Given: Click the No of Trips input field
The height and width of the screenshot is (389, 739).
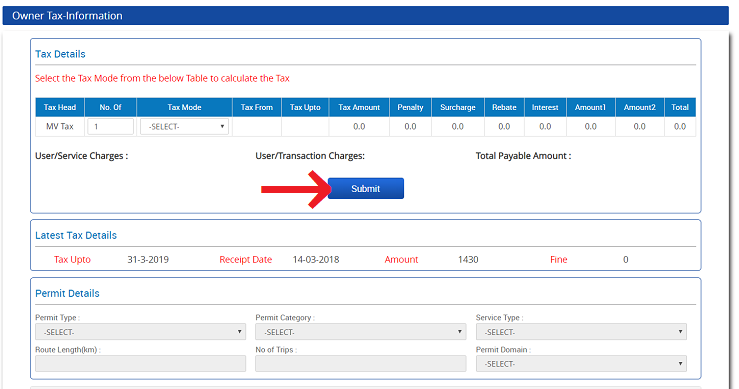Looking at the screenshot, I should [x=361, y=364].
